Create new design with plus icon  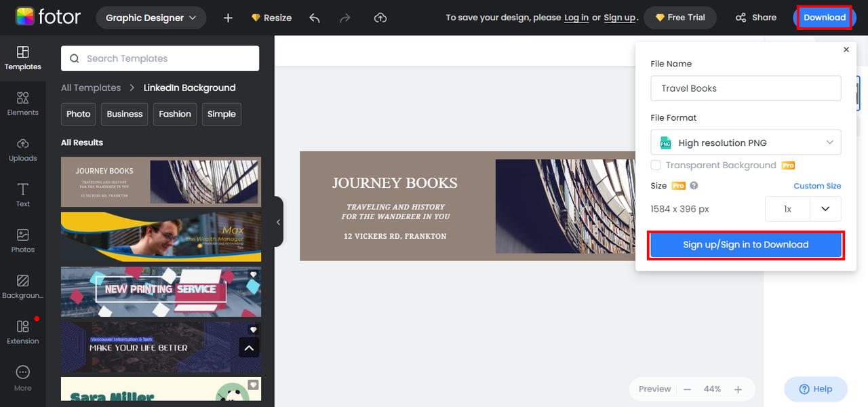(x=228, y=18)
